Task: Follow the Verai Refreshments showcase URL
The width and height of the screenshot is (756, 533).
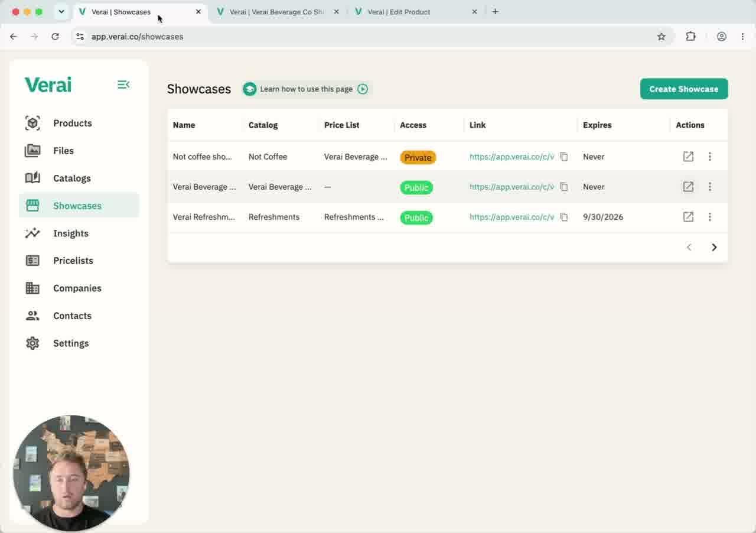Action: [511, 217]
